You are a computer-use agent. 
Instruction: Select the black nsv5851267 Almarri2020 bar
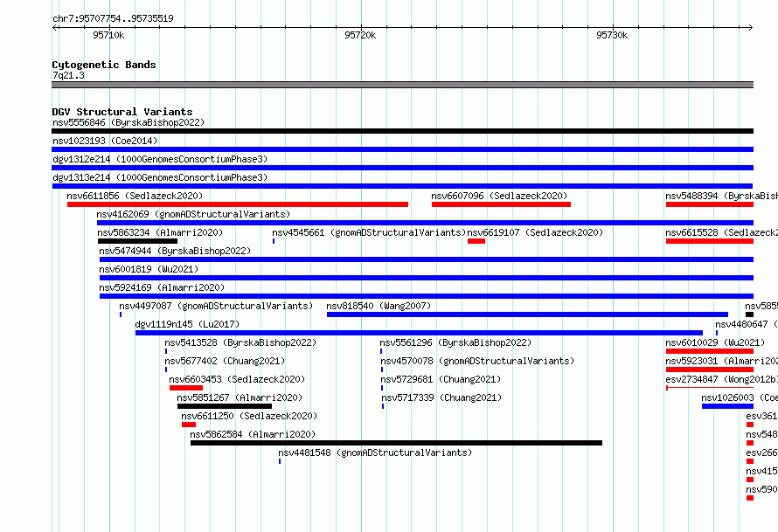point(225,406)
